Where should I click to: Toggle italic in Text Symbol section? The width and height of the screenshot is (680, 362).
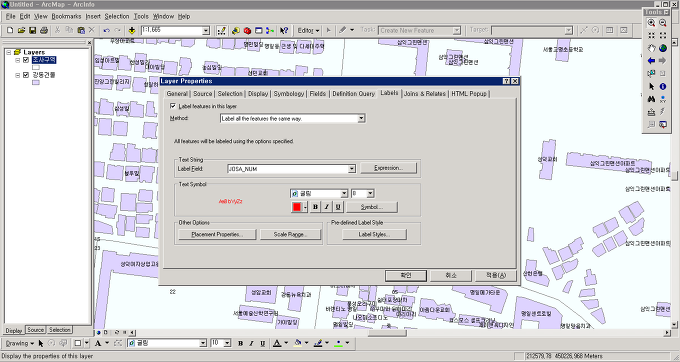click(327, 207)
